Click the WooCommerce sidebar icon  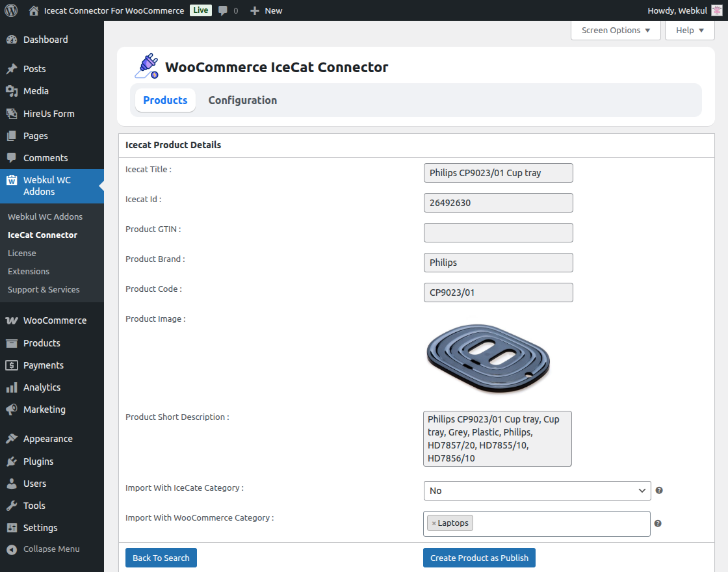13,320
